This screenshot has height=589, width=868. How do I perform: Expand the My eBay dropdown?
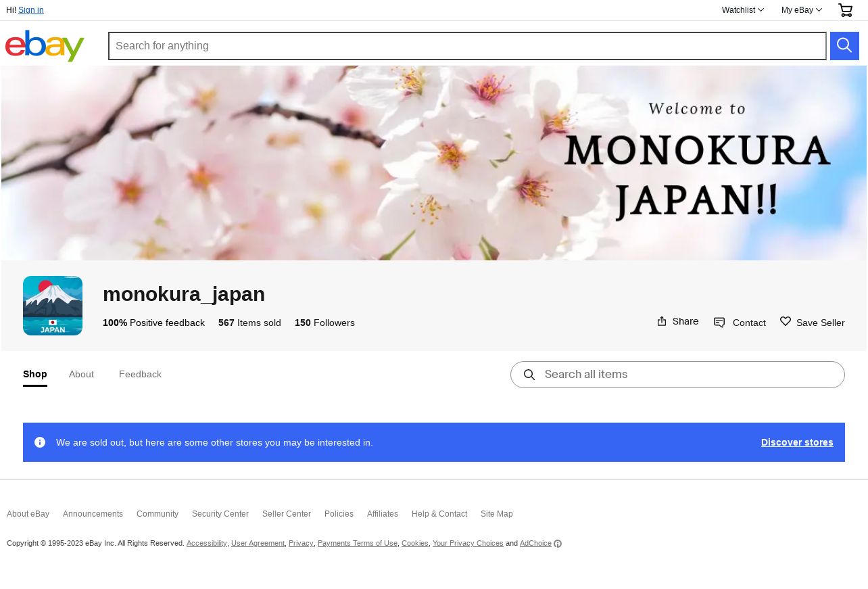802,10
